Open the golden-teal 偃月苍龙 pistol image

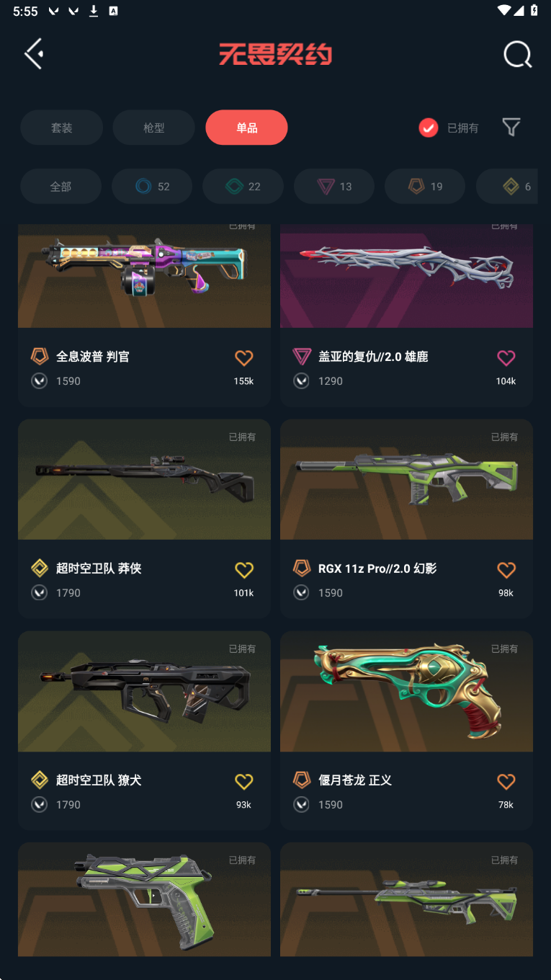(x=406, y=691)
